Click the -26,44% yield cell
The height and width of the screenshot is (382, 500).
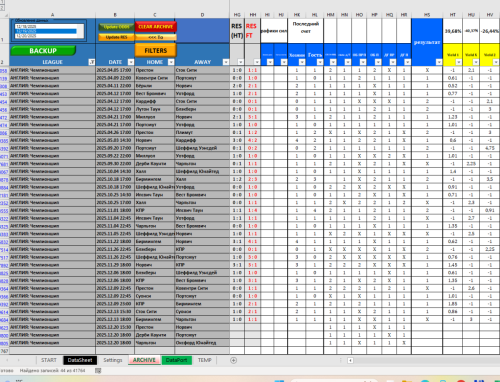click(490, 31)
